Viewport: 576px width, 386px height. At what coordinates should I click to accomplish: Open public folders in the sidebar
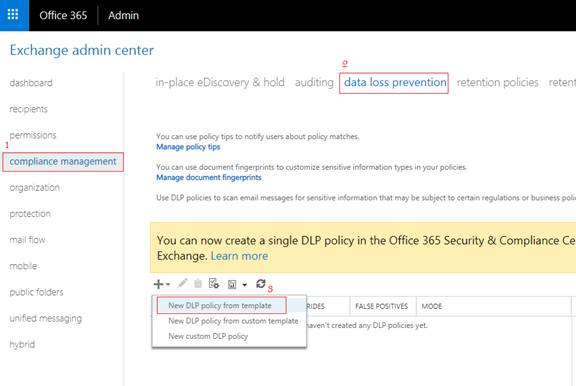(36, 292)
